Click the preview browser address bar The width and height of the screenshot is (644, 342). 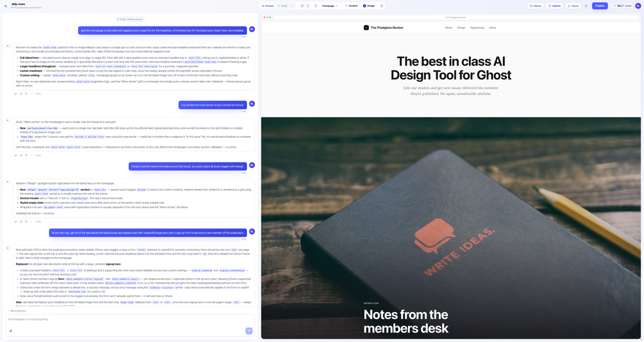click(455, 17)
